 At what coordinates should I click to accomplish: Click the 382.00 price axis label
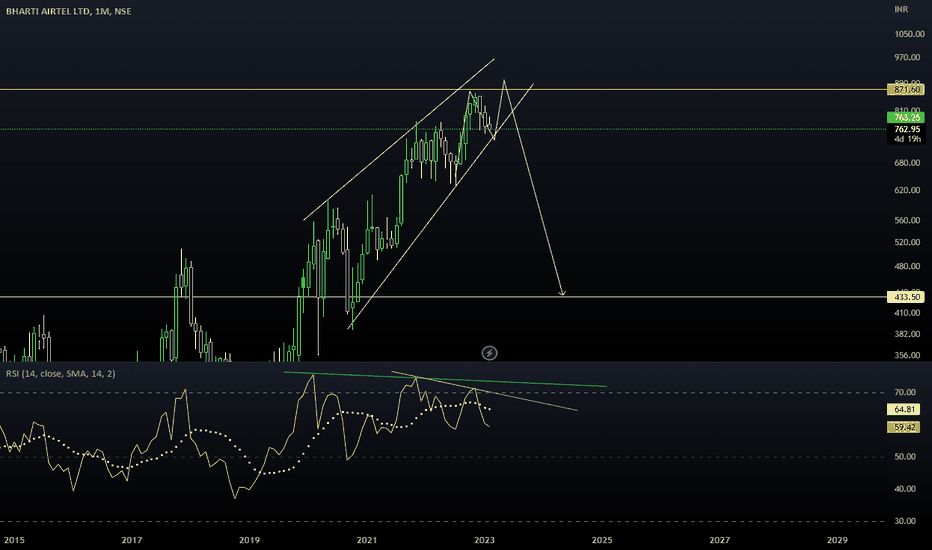tap(907, 334)
